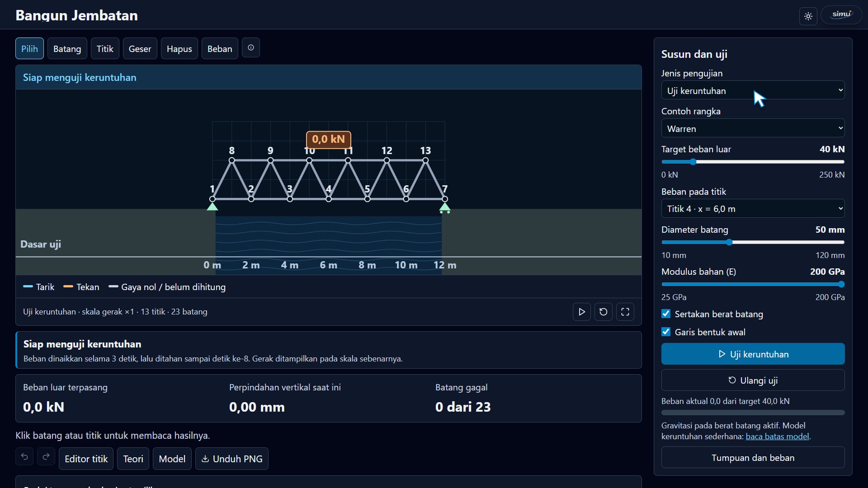868x488 pixels.
Task: Adjust the Diameter batang slider
Action: pyautogui.click(x=753, y=242)
